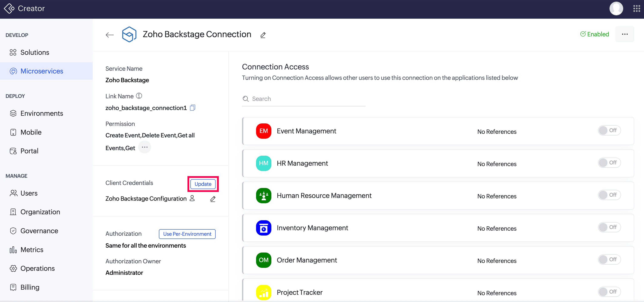Click the back arrow icon
644x302 pixels.
110,35
